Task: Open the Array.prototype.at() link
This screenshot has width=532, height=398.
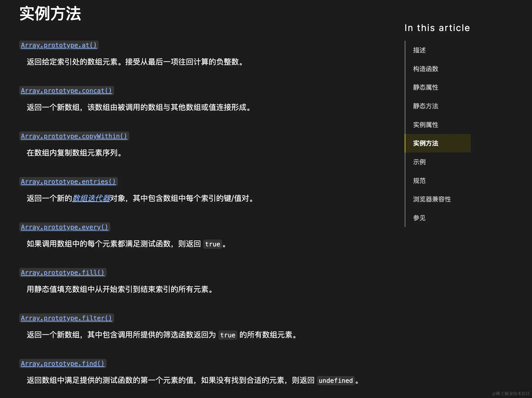Action: coord(59,45)
